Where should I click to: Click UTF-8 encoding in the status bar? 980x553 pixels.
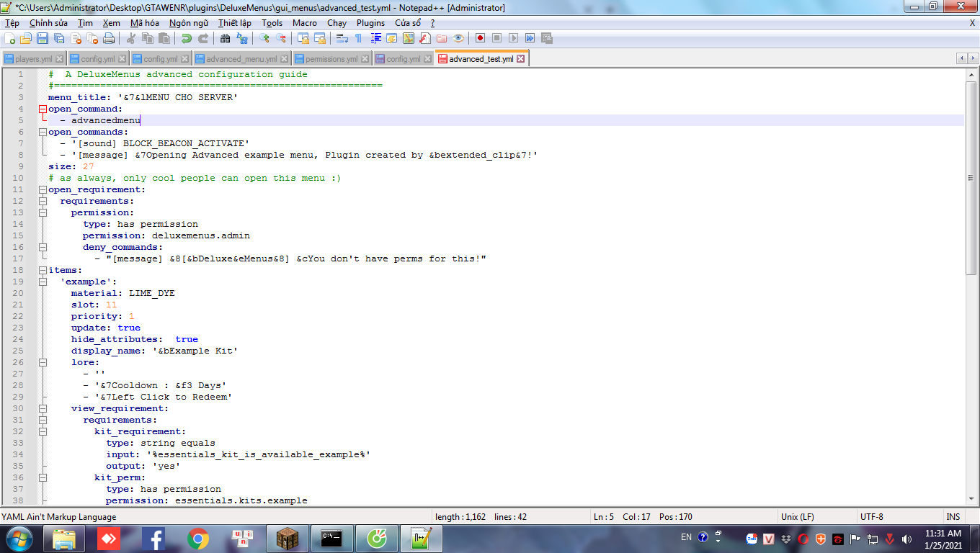pos(871,517)
